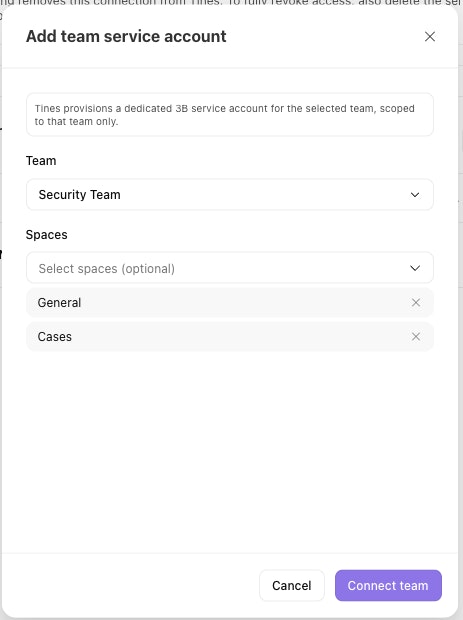This screenshot has height=620, width=463.
Task: Remove the Cases space with its X icon
Action: pos(416,337)
